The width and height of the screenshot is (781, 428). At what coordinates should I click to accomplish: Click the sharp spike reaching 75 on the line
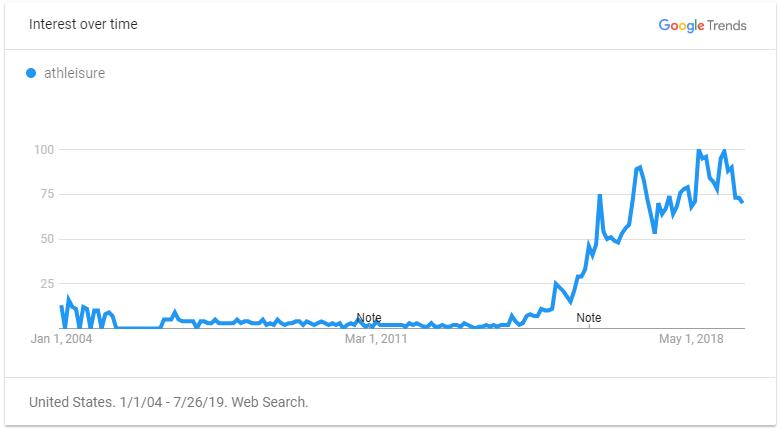coord(600,195)
